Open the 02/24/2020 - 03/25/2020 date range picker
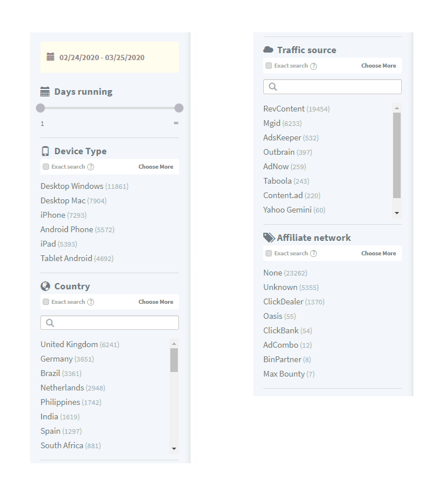This screenshot has height=495, width=448. [110, 57]
